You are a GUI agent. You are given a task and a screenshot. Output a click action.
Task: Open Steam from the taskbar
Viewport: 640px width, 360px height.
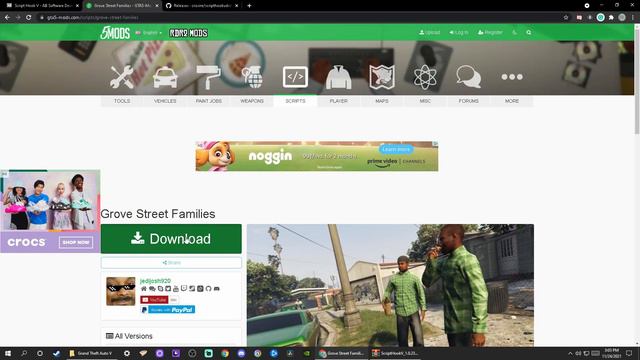pyautogui.click(x=56, y=353)
